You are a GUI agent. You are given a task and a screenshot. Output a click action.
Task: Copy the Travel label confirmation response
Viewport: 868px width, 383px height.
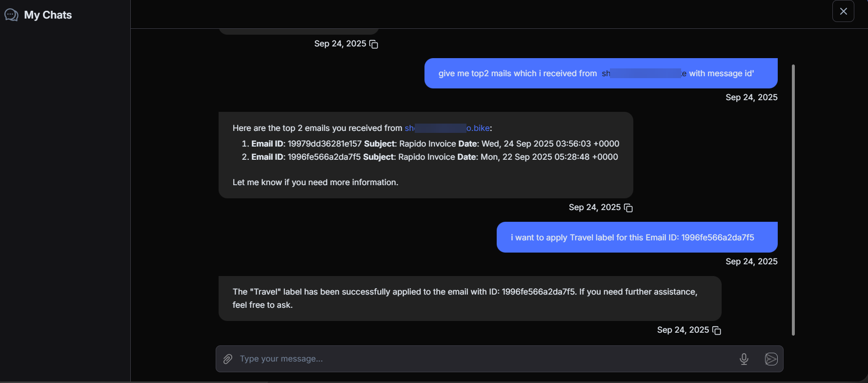[x=717, y=331]
